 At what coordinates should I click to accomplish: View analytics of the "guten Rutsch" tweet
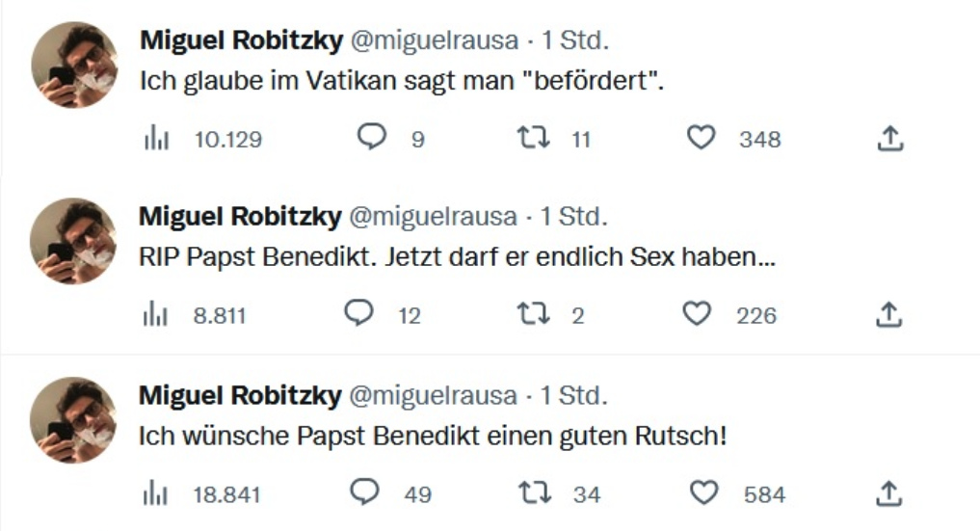[x=156, y=494]
